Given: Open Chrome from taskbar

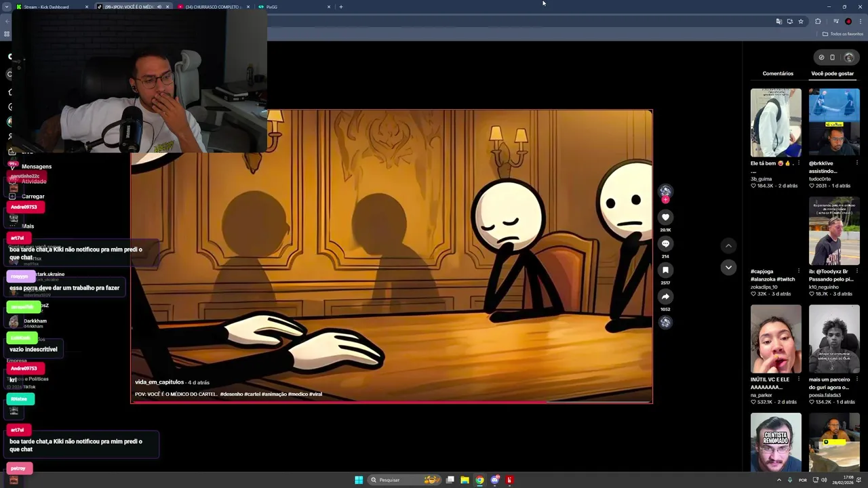Looking at the screenshot, I should coord(479,480).
